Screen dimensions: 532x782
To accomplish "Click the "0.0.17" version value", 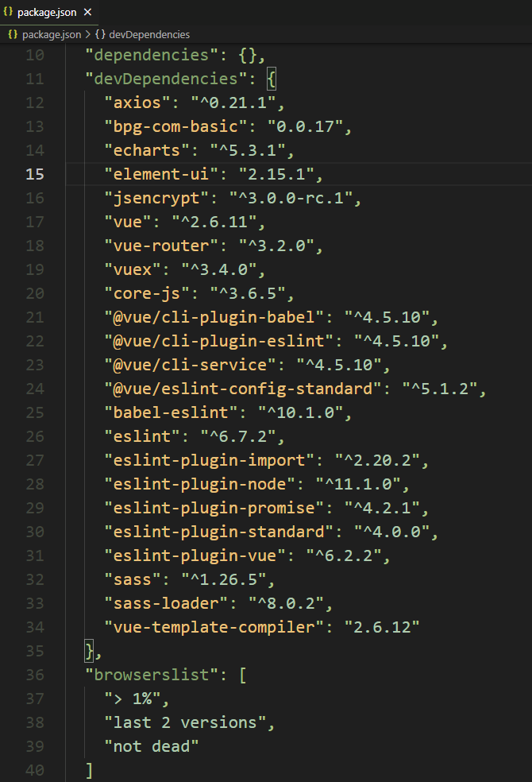I will (305, 126).
